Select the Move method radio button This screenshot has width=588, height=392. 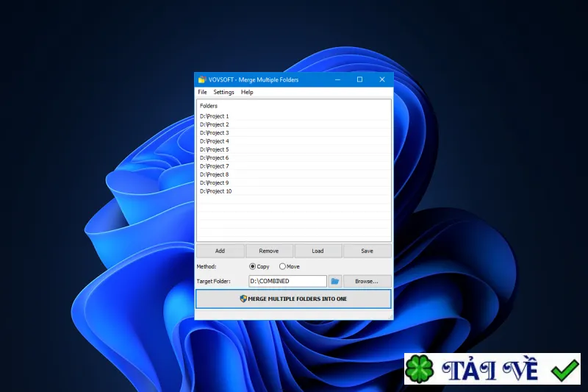(282, 266)
